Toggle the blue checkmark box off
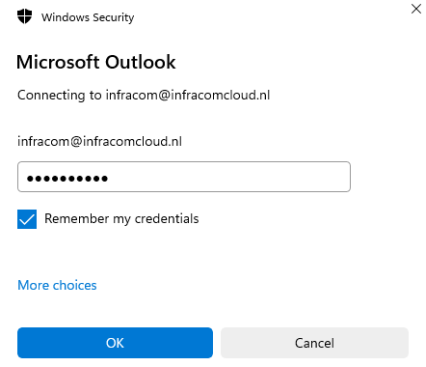Screen dimensions: 426x367 (27, 219)
